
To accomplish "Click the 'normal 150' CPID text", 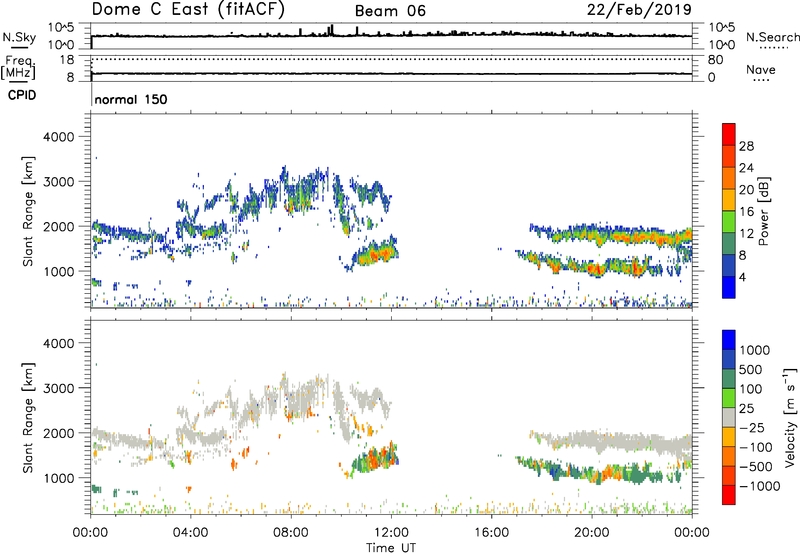I will pos(131,99).
